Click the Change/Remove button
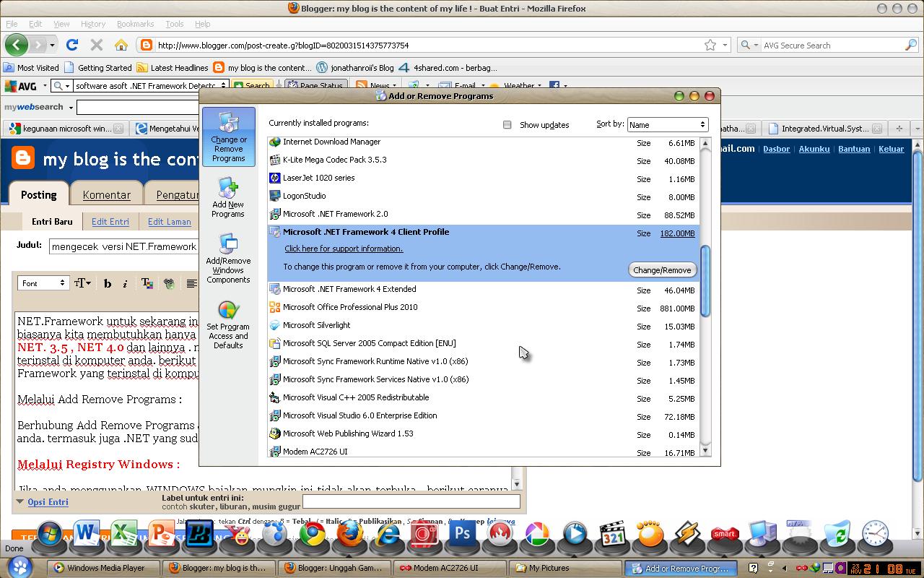The width and height of the screenshot is (924, 578). coord(662,270)
